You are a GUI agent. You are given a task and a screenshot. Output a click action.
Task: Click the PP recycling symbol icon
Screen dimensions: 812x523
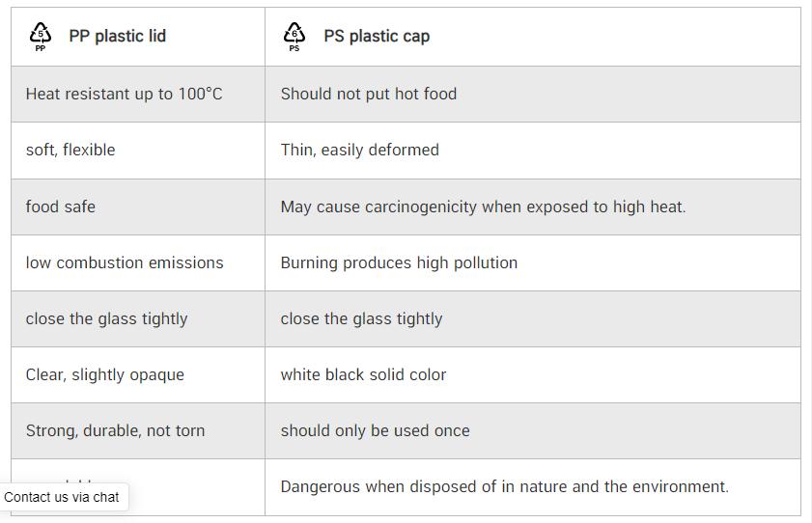click(41, 37)
